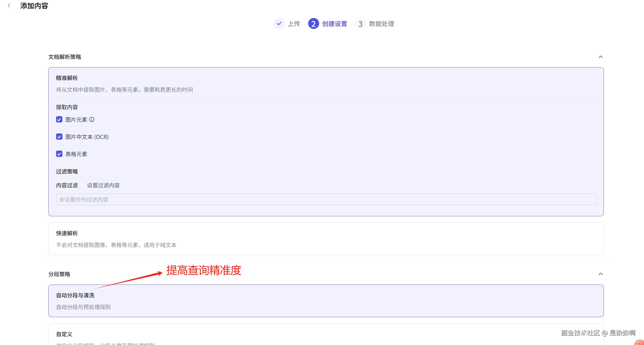Uncheck the 表格元素 checkbox
This screenshot has height=345, width=644.
coord(59,154)
